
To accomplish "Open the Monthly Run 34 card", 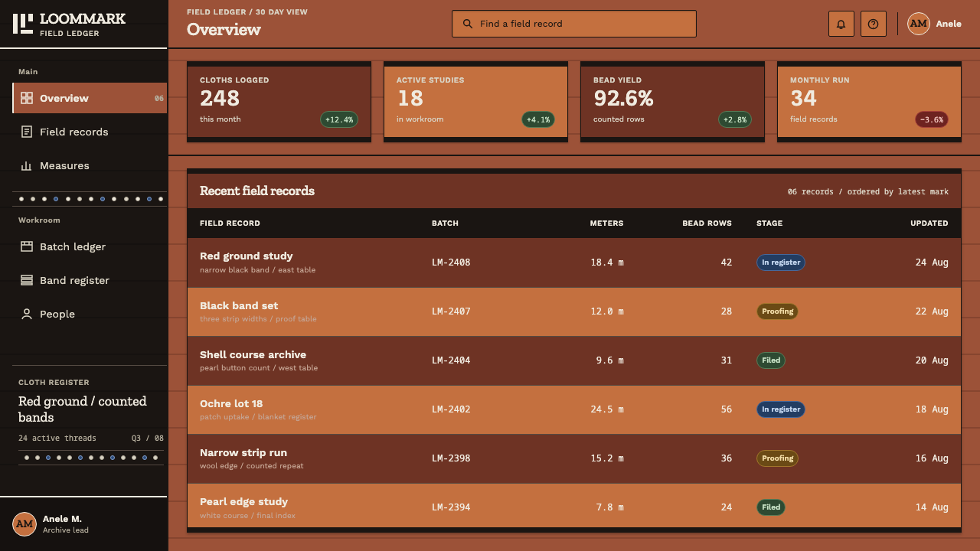I will point(869,102).
